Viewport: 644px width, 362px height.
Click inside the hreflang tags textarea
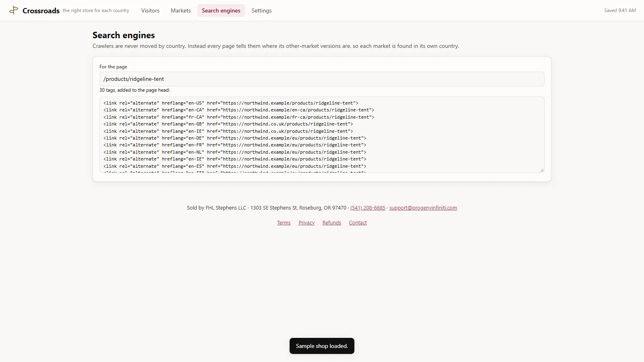pos(322,135)
